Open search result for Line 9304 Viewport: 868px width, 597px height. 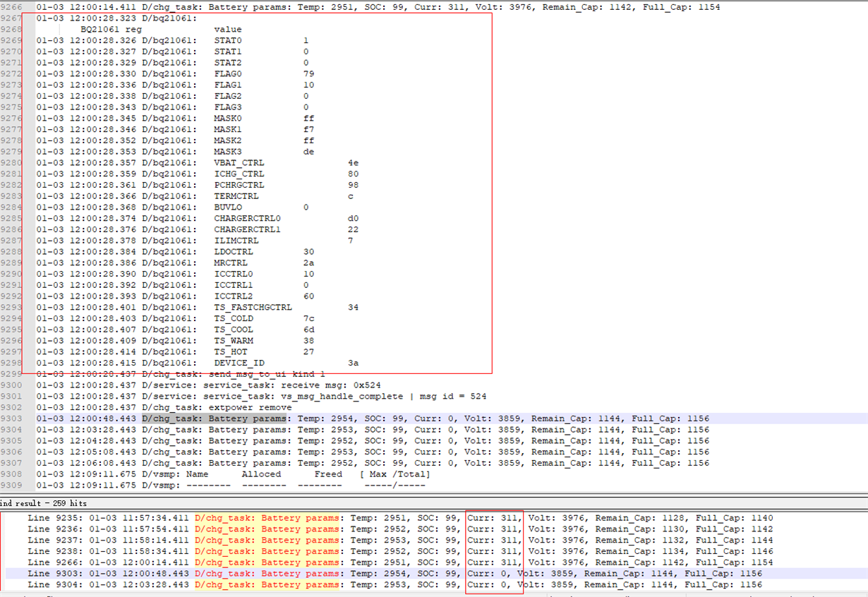(x=394, y=585)
